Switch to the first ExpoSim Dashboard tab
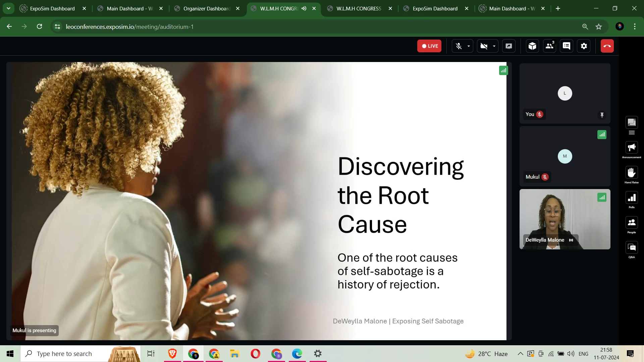Viewport: 644px width, 362px height. pos(52,8)
